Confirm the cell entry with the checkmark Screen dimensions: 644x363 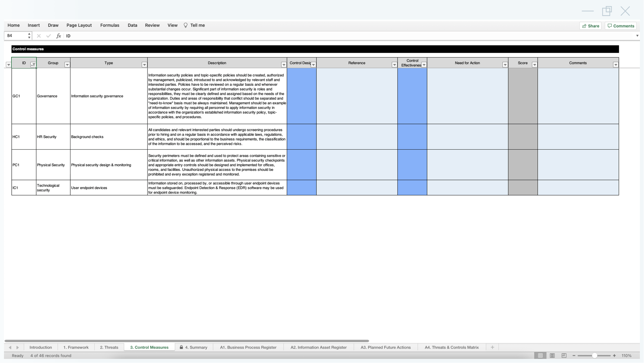click(x=48, y=35)
